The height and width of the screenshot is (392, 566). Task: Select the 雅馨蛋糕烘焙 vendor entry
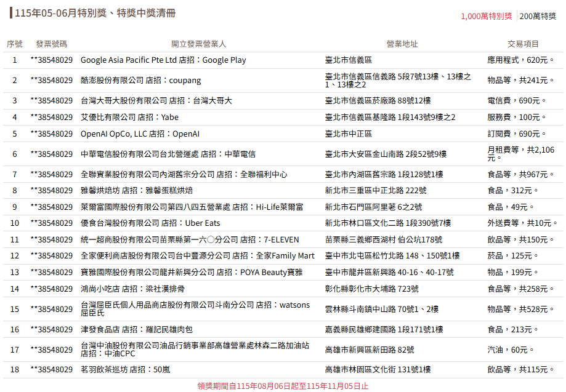coord(137,190)
